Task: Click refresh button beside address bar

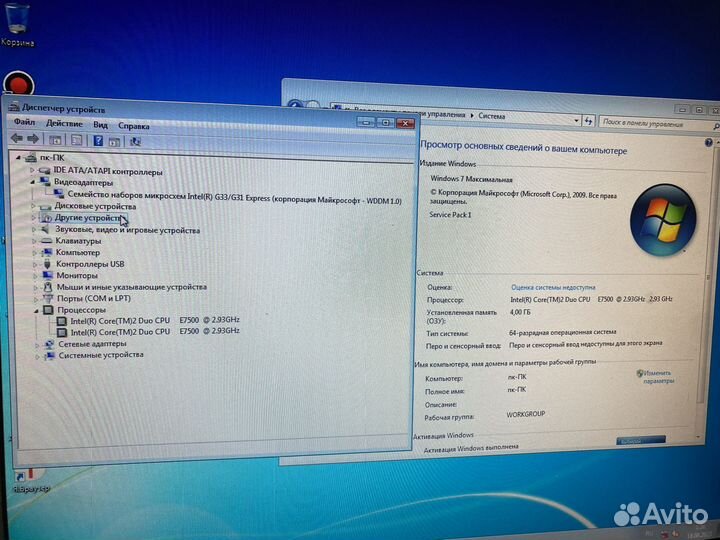Action: [x=589, y=121]
